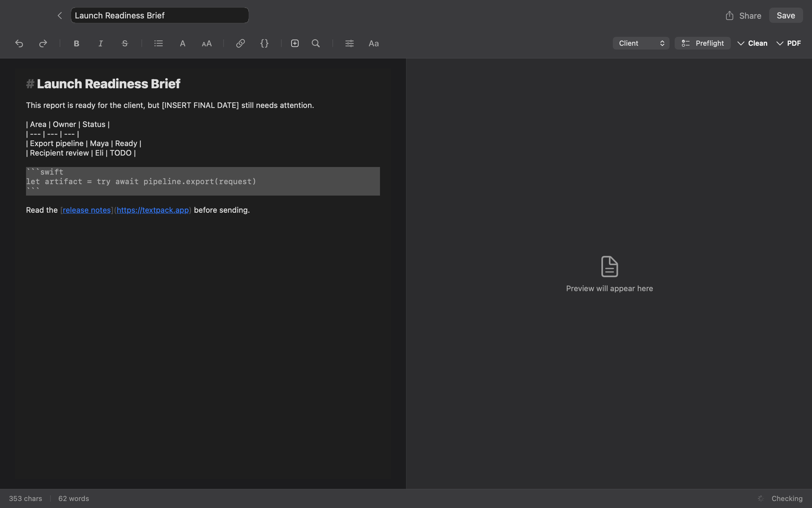
Task: Click the Share button
Action: tap(743, 16)
